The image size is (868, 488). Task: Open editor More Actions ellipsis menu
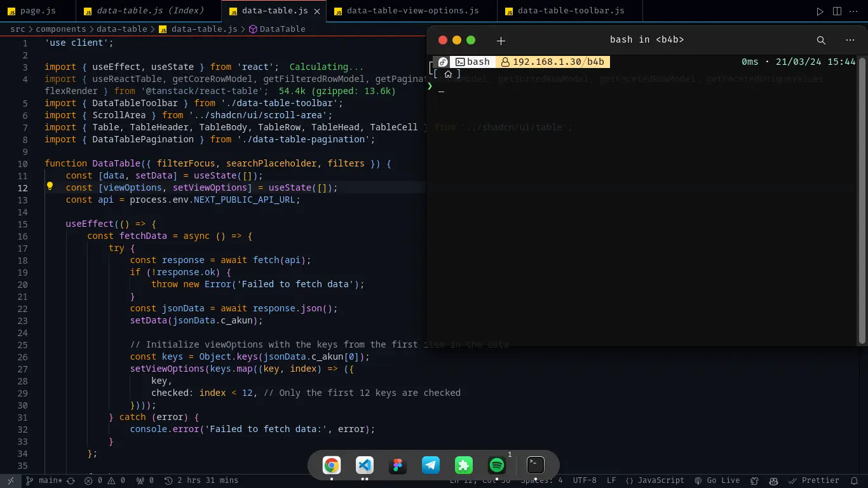(853, 11)
